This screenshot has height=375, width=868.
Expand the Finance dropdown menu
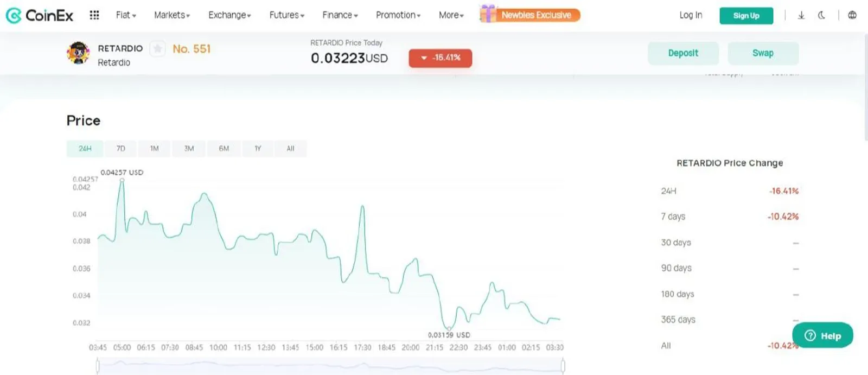[340, 15]
